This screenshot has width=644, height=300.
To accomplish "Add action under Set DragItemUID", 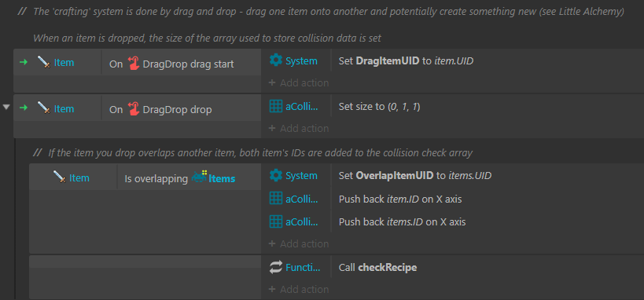I will point(299,83).
